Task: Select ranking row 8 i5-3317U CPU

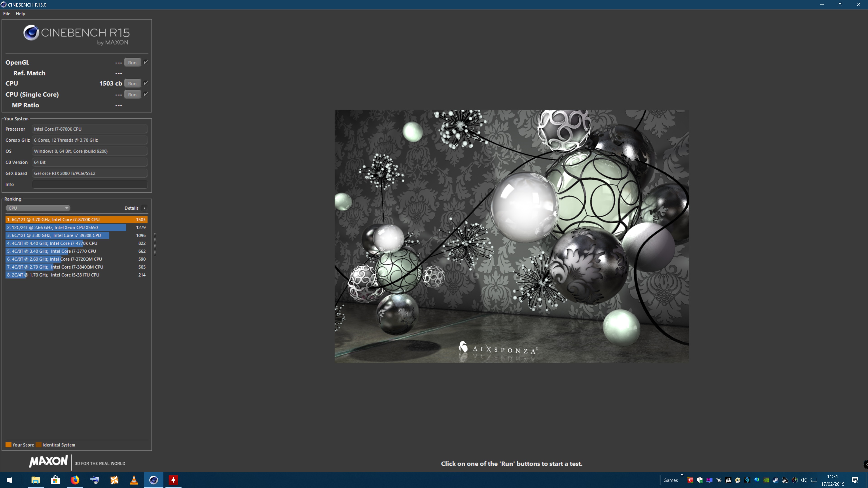Action: click(x=76, y=275)
